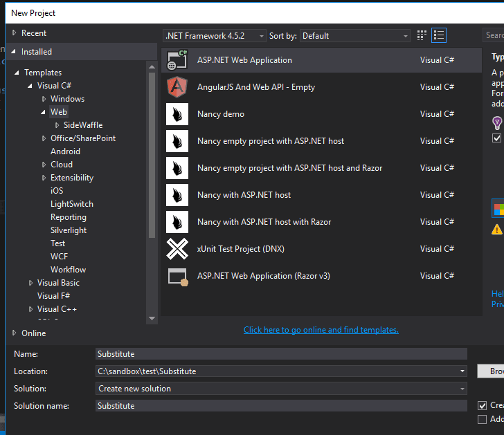This screenshot has height=435, width=504.
Task: Click the Microsoft logo icon in details pane
Action: tap(498, 209)
